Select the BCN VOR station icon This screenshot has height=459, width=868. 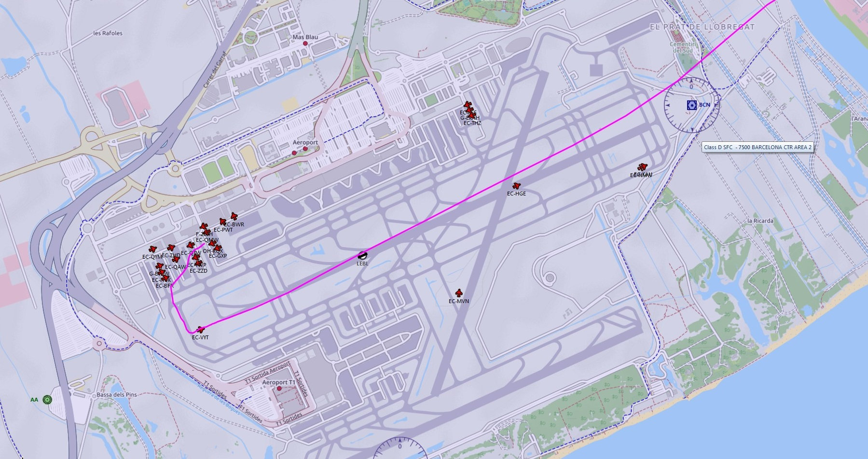[691, 105]
